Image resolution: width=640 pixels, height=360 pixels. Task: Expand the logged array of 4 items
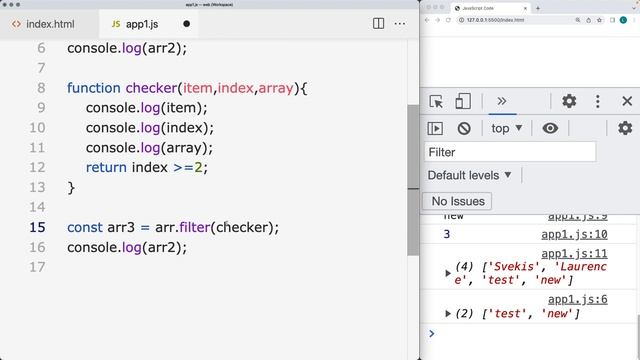[x=448, y=273]
